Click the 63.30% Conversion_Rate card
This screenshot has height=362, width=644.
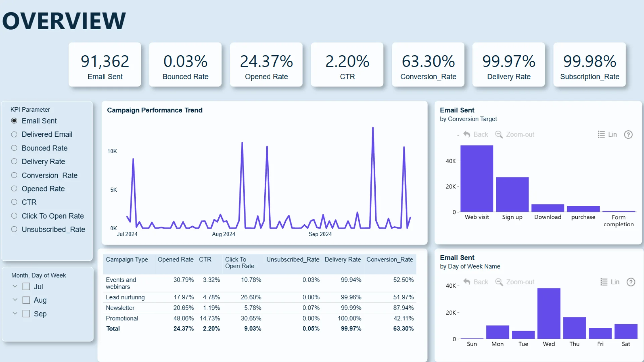point(428,65)
